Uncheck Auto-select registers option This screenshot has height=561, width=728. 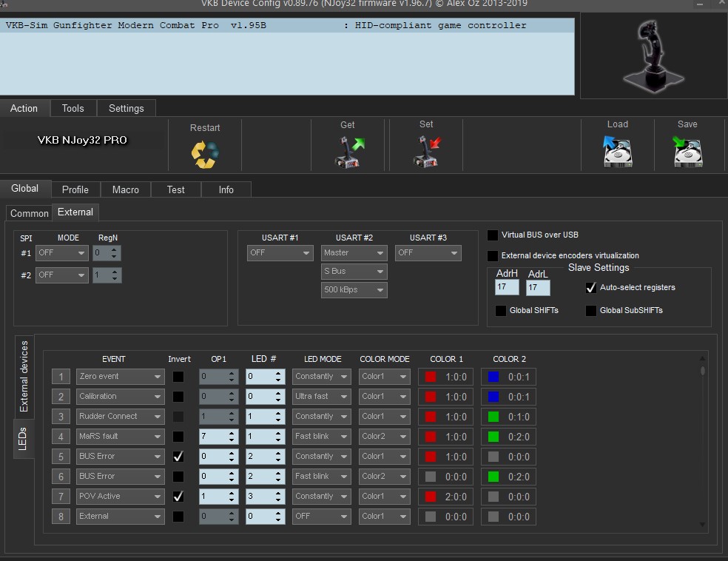pyautogui.click(x=591, y=287)
